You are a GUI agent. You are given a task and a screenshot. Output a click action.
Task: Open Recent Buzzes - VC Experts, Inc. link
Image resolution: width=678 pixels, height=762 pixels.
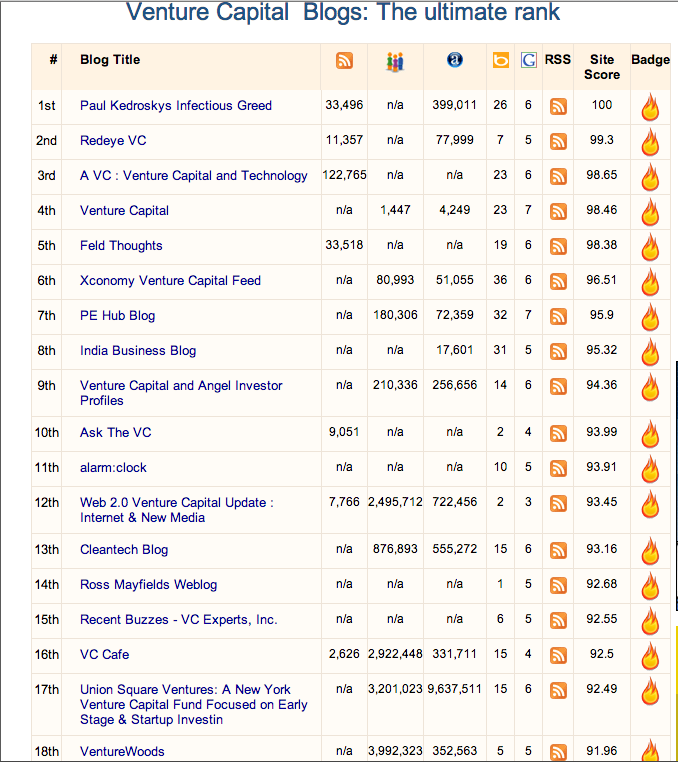point(178,619)
